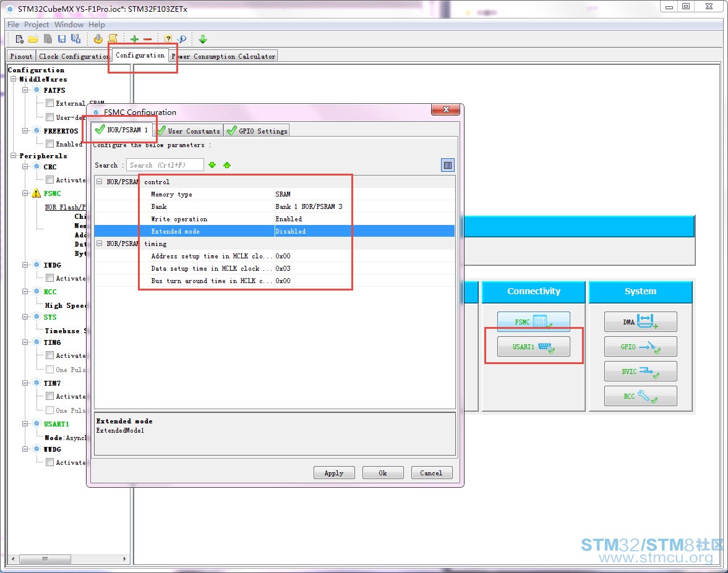This screenshot has height=573, width=728.
Task: Collapse the Peripherals tree node
Action: (14, 156)
